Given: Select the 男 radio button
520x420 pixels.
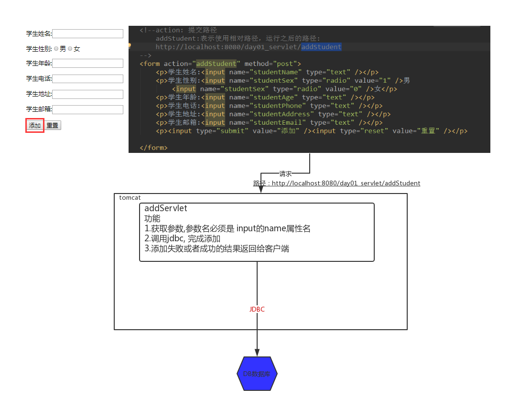Looking at the screenshot, I should click(x=56, y=49).
